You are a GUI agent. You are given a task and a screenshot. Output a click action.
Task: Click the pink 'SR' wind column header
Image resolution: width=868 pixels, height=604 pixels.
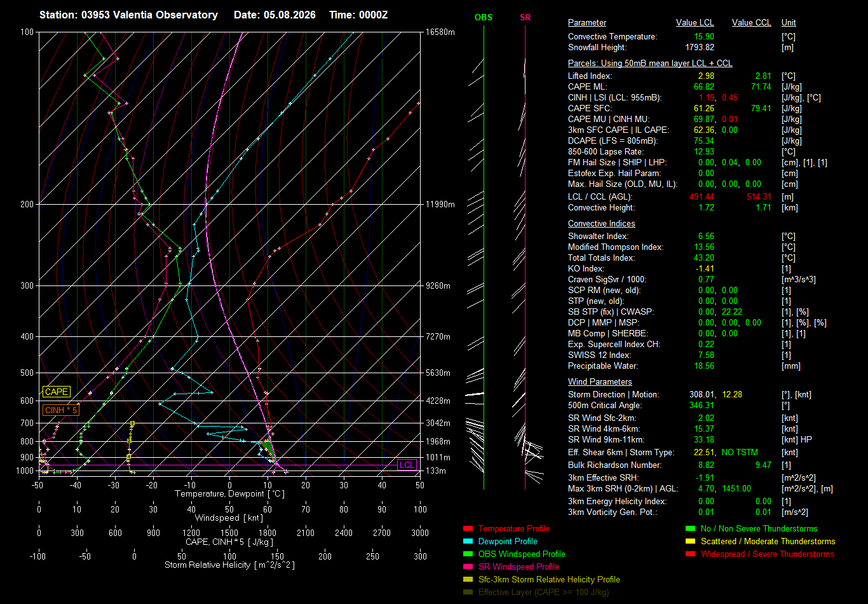click(x=525, y=17)
